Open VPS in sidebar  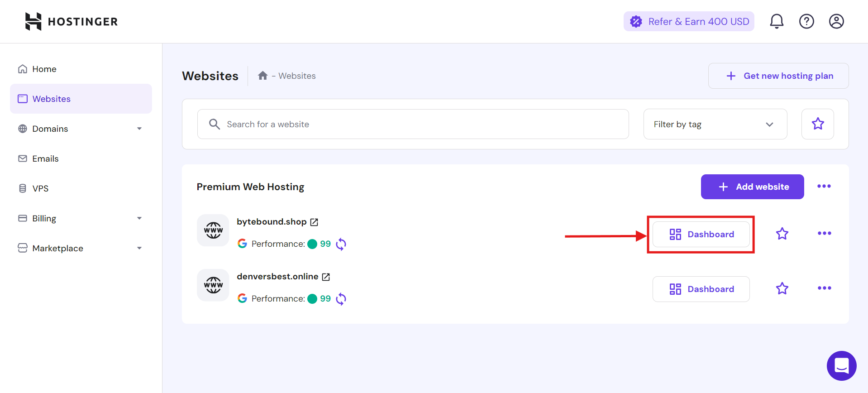pyautogui.click(x=81, y=188)
